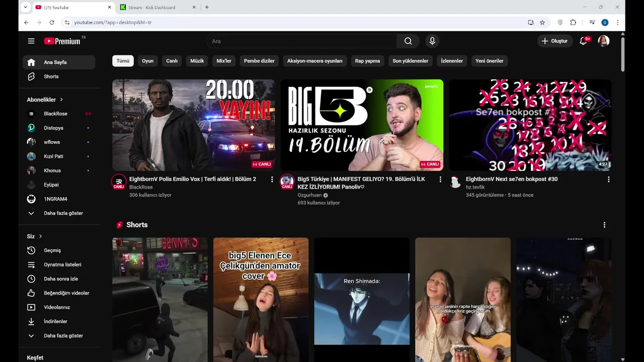Open Chrome three-dot menu

618,23
